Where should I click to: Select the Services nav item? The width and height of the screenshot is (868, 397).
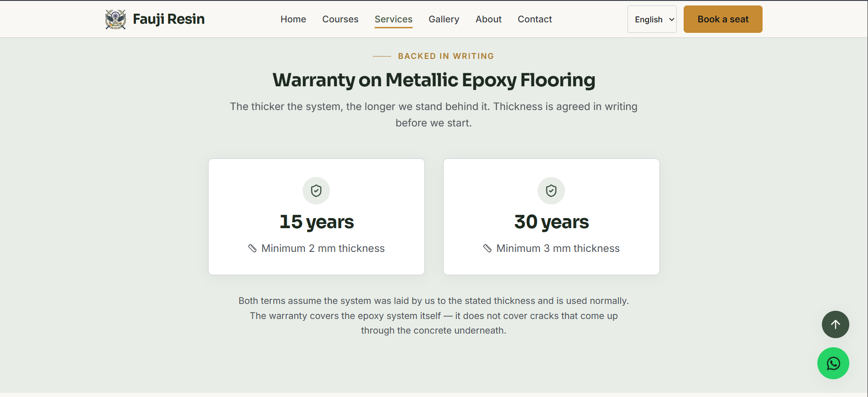(x=393, y=19)
